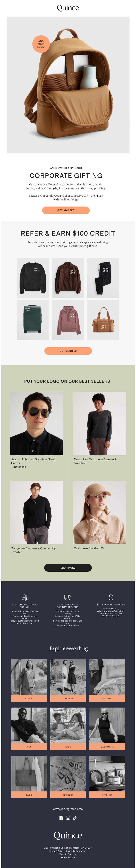
Task: Click Get Started under Corporate Gifting
Action: tap(66, 210)
